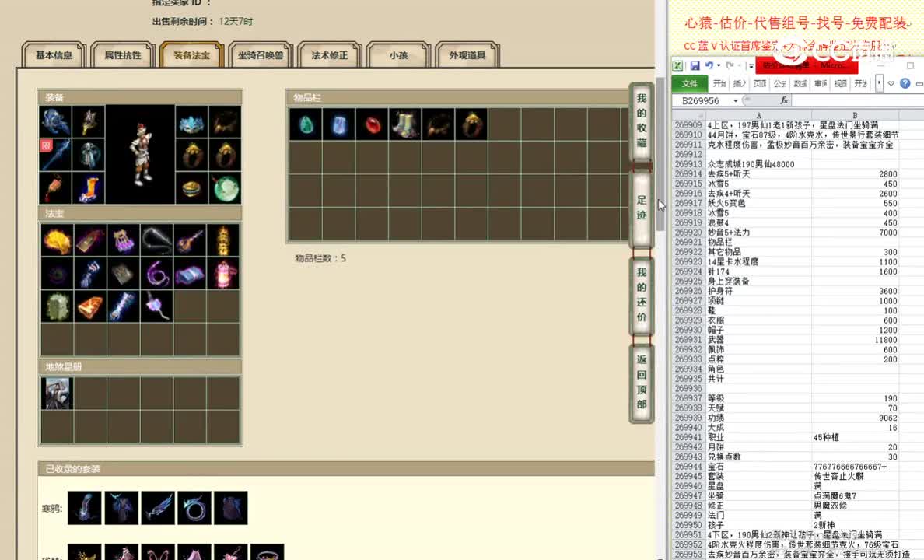The image size is (924, 560).
Task: Switch to the 法术修正 tab
Action: point(330,54)
